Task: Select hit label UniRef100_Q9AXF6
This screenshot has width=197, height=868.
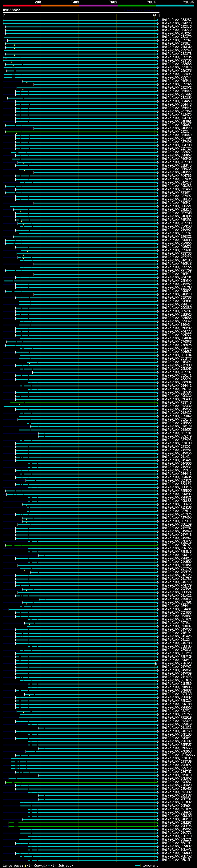Action: pos(177,71)
